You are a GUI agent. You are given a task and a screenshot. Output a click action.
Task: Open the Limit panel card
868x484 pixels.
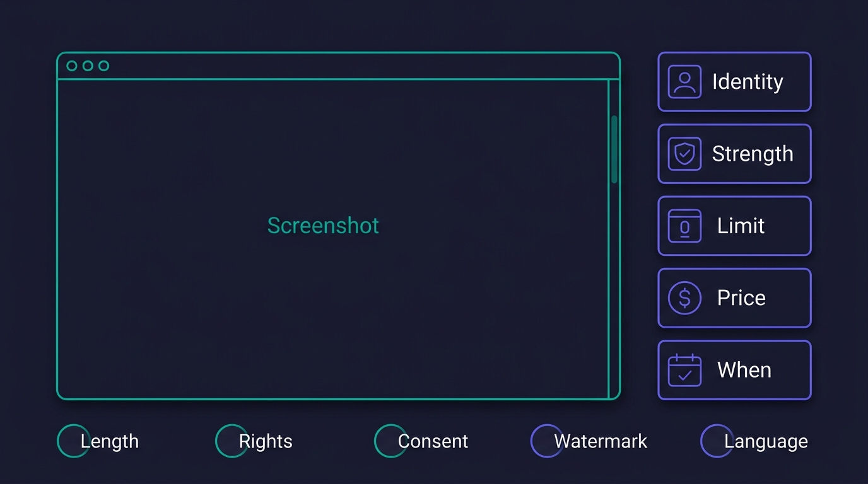pos(734,226)
